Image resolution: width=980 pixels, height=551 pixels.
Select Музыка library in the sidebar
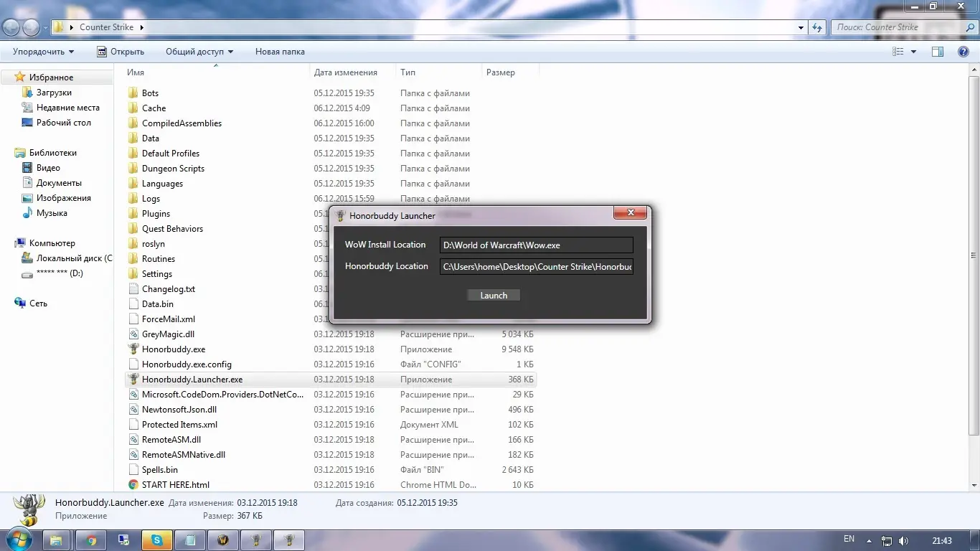(x=52, y=213)
